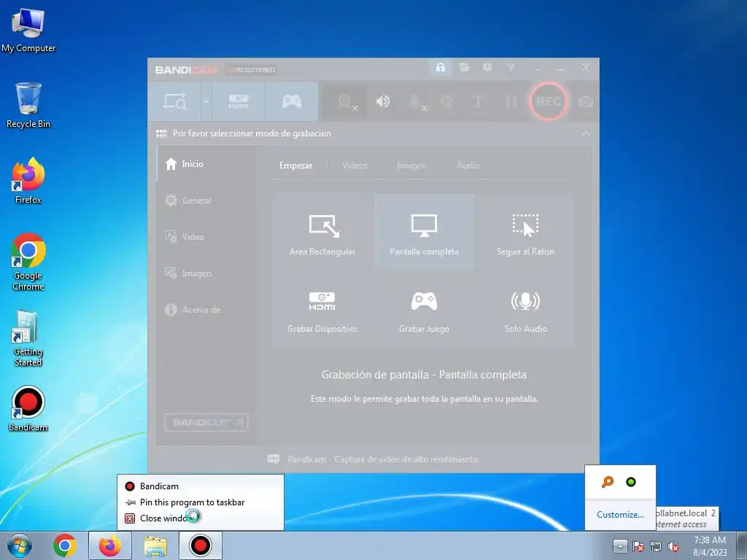Collapse the mode selection panel chevron
This screenshot has width=747, height=560.
[586, 134]
